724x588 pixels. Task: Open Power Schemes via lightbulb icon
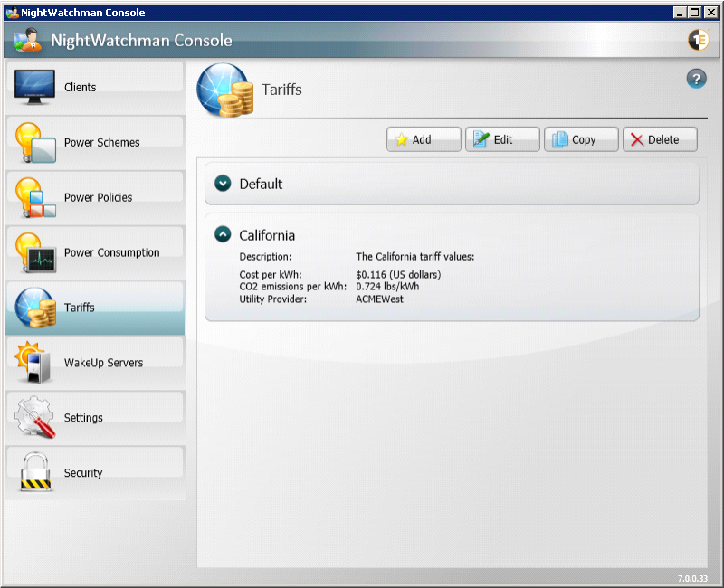[x=35, y=142]
